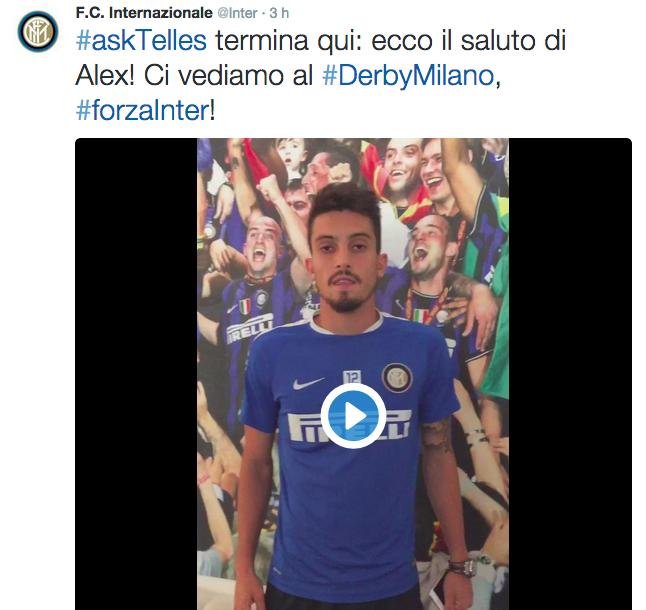The width and height of the screenshot is (646, 610).
Task: Open the #DerbyMilano hashtag
Action: pyautogui.click(x=408, y=76)
